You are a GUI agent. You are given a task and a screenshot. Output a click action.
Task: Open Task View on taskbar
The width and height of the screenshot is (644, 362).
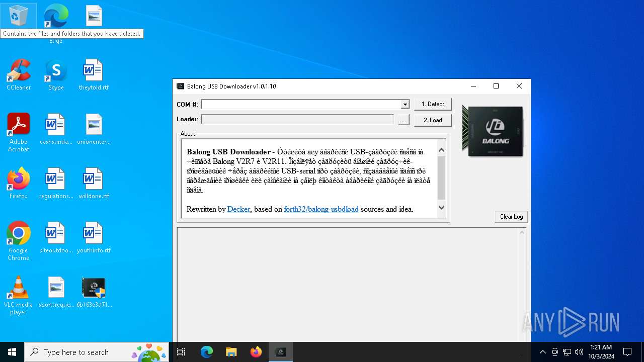[181, 352]
